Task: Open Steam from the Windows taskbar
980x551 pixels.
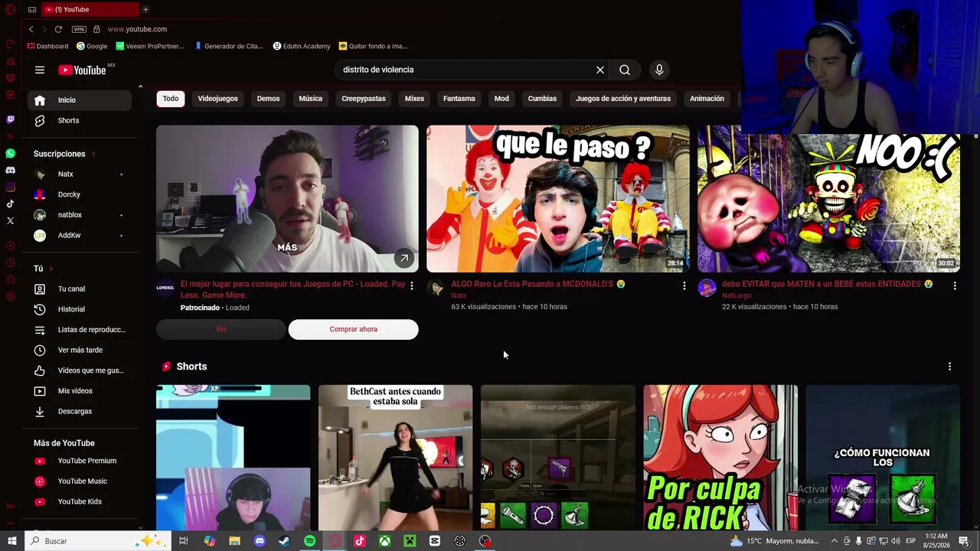Action: pyautogui.click(x=284, y=541)
